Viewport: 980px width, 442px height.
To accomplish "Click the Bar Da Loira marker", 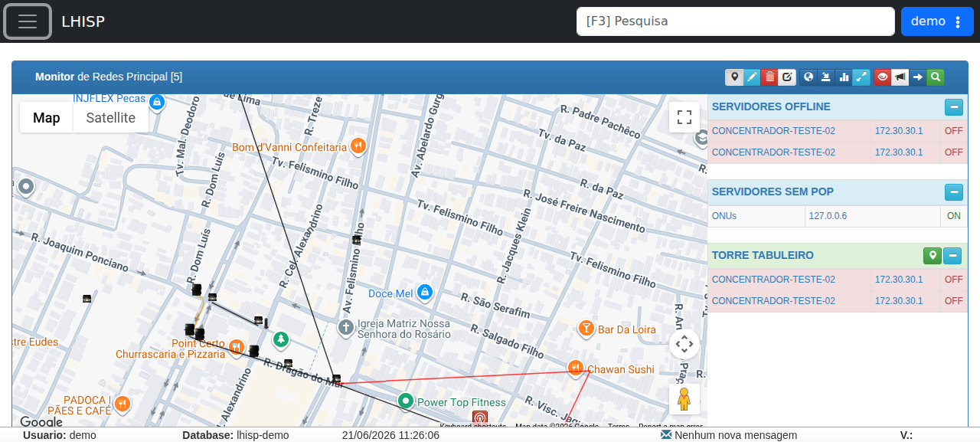I will pyautogui.click(x=586, y=328).
